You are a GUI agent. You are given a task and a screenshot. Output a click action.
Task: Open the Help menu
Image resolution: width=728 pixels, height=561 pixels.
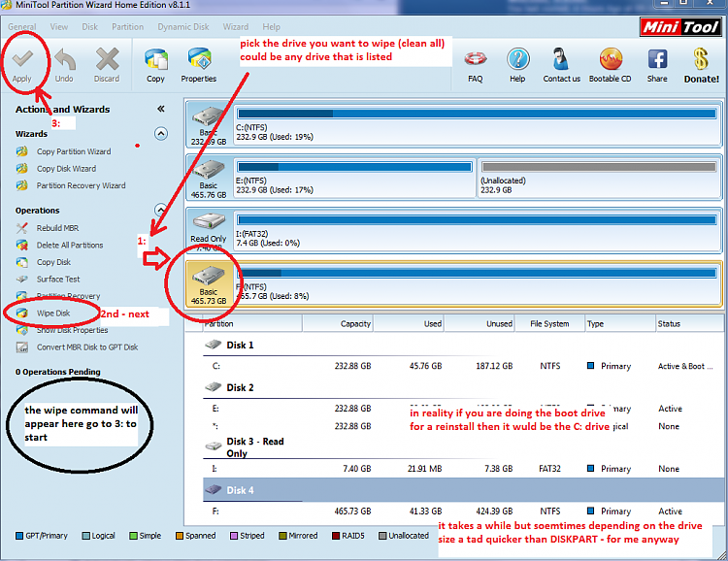(x=271, y=27)
